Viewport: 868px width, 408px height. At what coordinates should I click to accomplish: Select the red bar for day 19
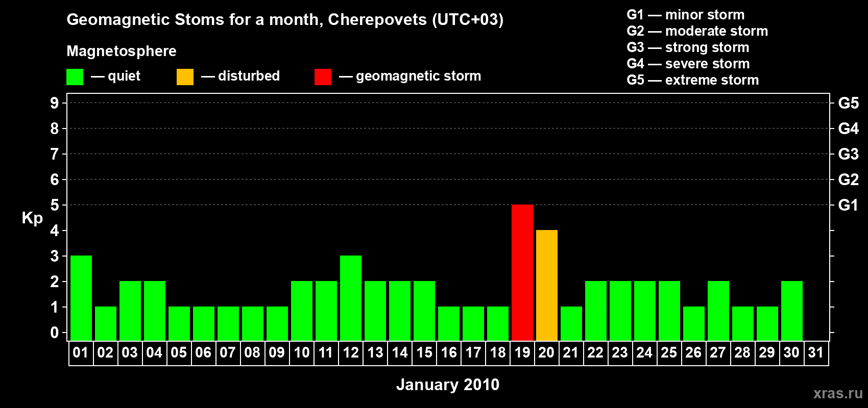(x=522, y=272)
